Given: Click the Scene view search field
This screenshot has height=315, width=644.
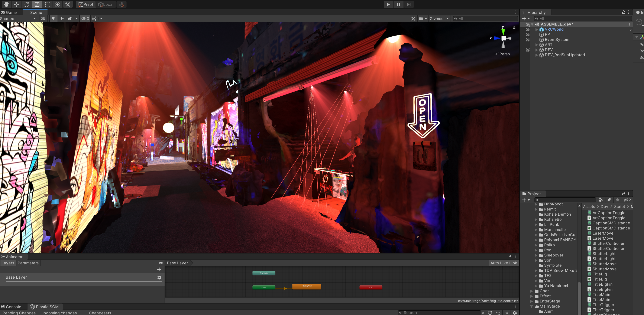Looking at the screenshot, I should (x=485, y=19).
